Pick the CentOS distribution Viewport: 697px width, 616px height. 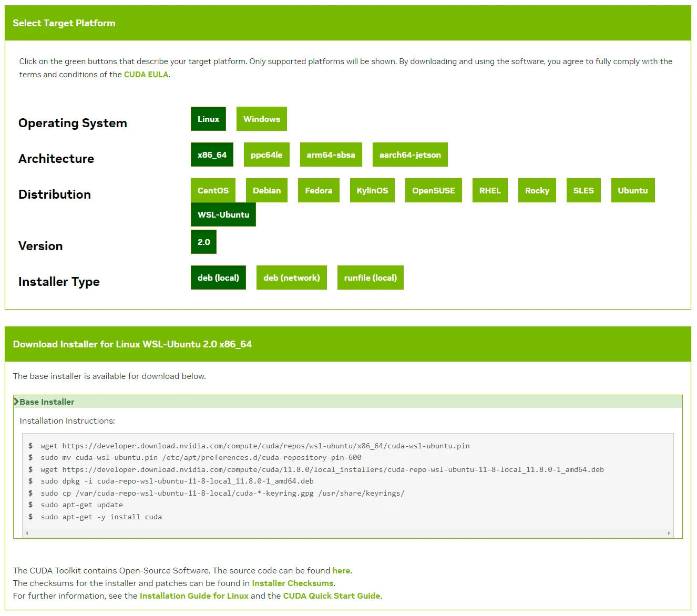pos(213,190)
